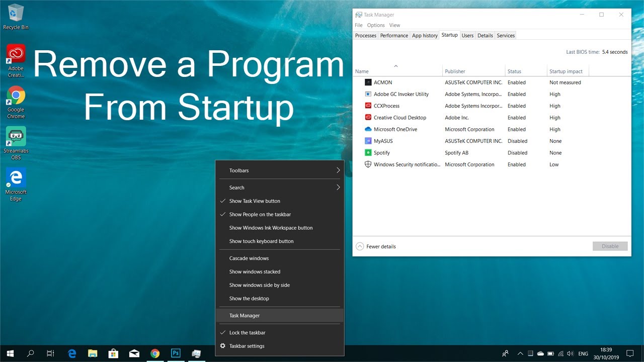Viewport: 644px width, 362px height.
Task: Switch to the Services tab
Action: coord(506,36)
